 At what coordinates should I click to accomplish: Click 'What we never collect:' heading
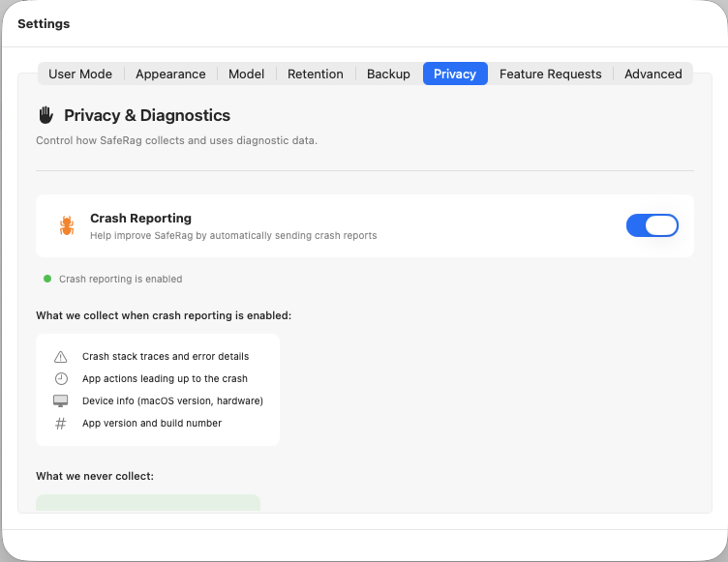(x=95, y=476)
